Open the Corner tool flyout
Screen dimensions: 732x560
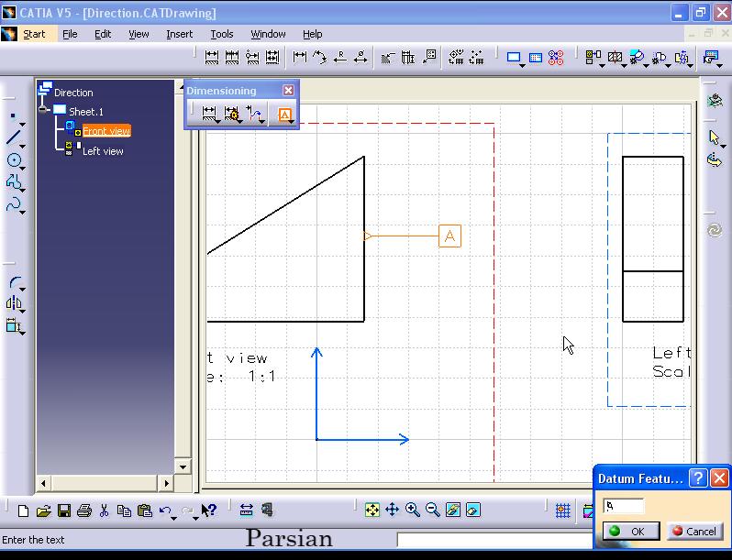coord(22,290)
